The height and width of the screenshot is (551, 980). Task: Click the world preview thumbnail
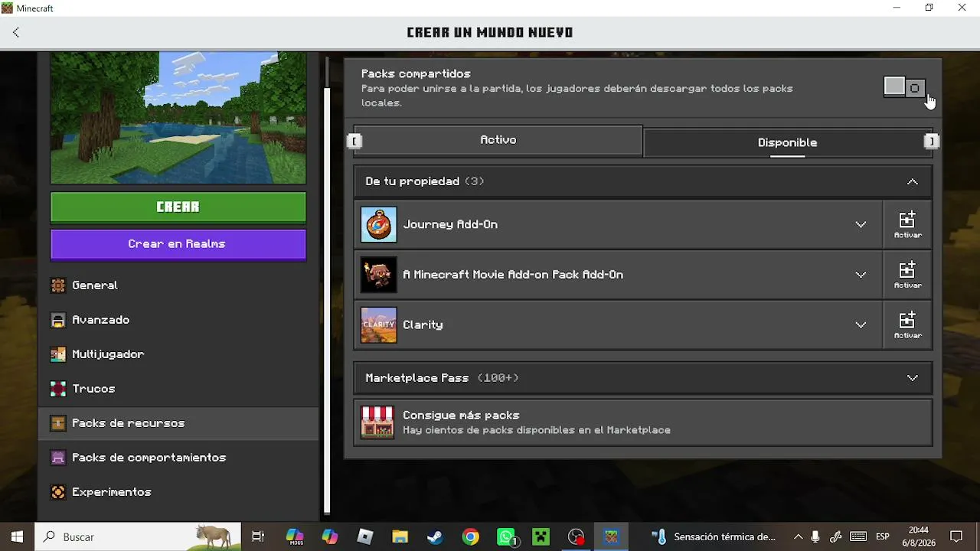[x=178, y=118]
